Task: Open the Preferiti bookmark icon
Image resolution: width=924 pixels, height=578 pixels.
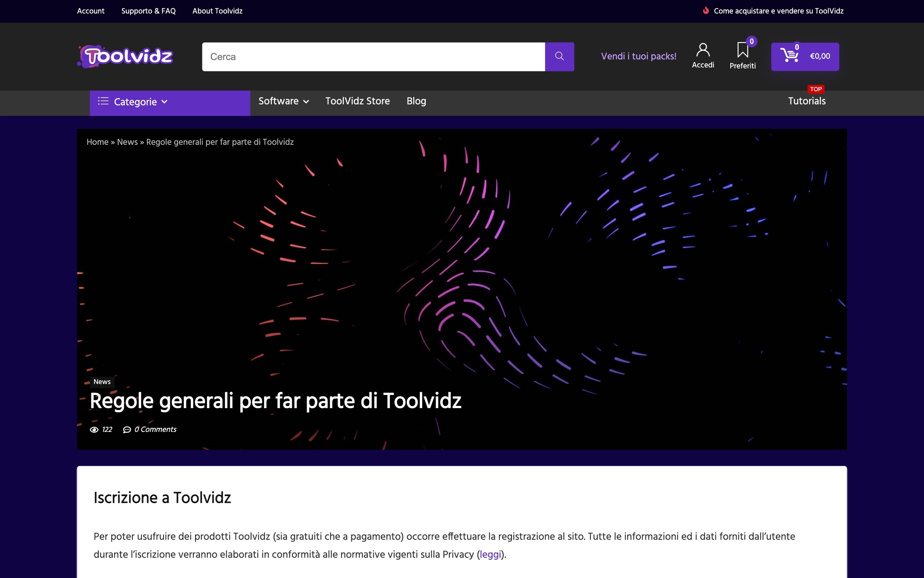Action: 743,50
